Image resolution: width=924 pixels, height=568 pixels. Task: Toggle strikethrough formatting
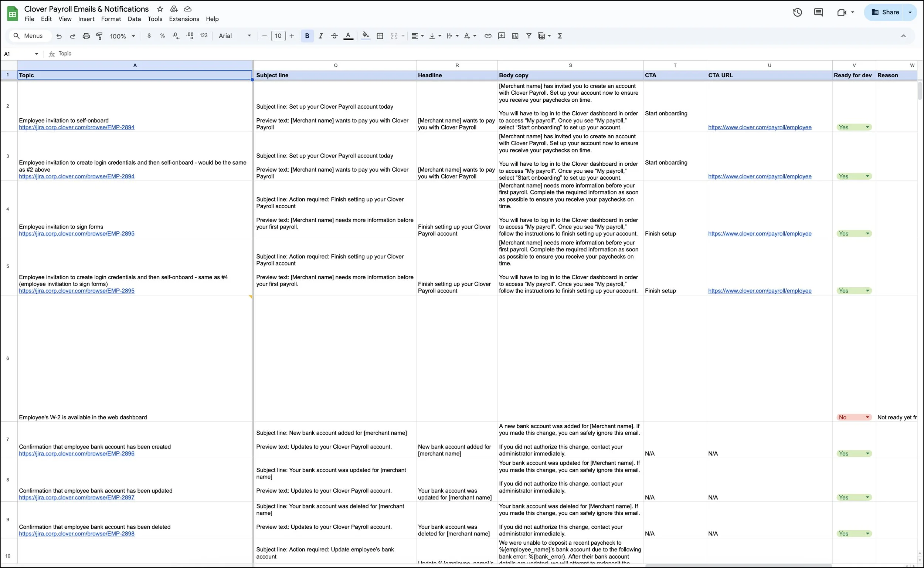click(334, 36)
